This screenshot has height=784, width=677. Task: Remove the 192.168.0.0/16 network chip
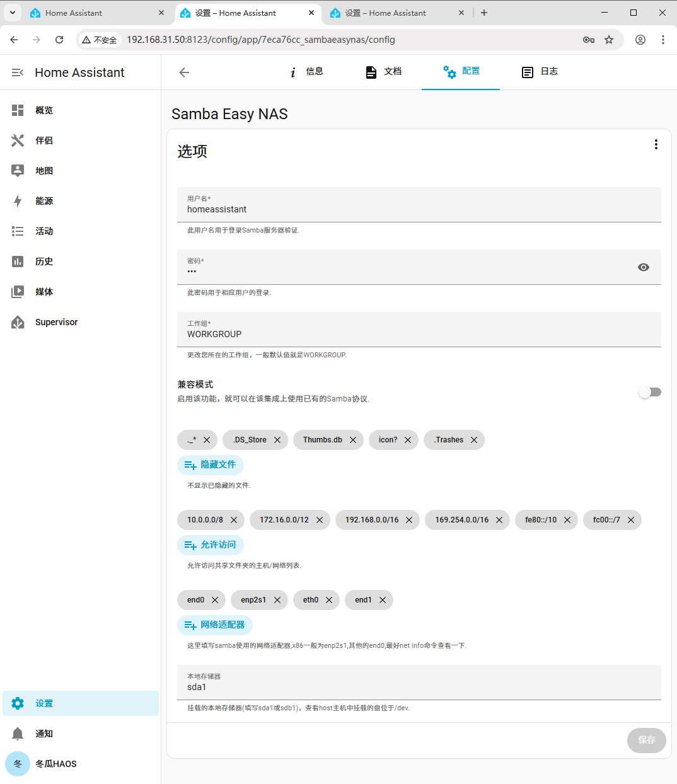pos(409,520)
